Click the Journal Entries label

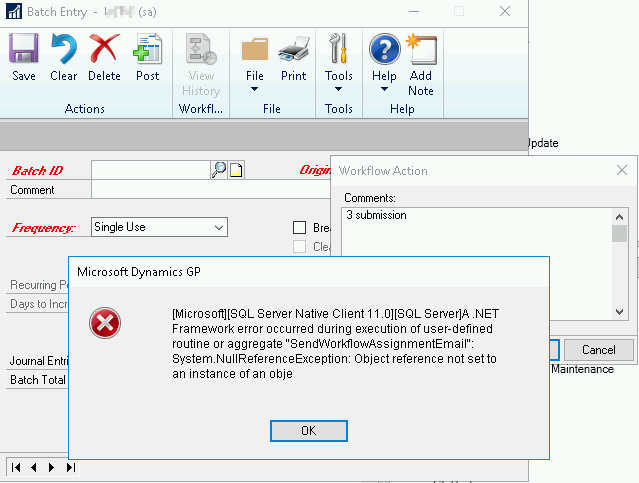[39, 361]
